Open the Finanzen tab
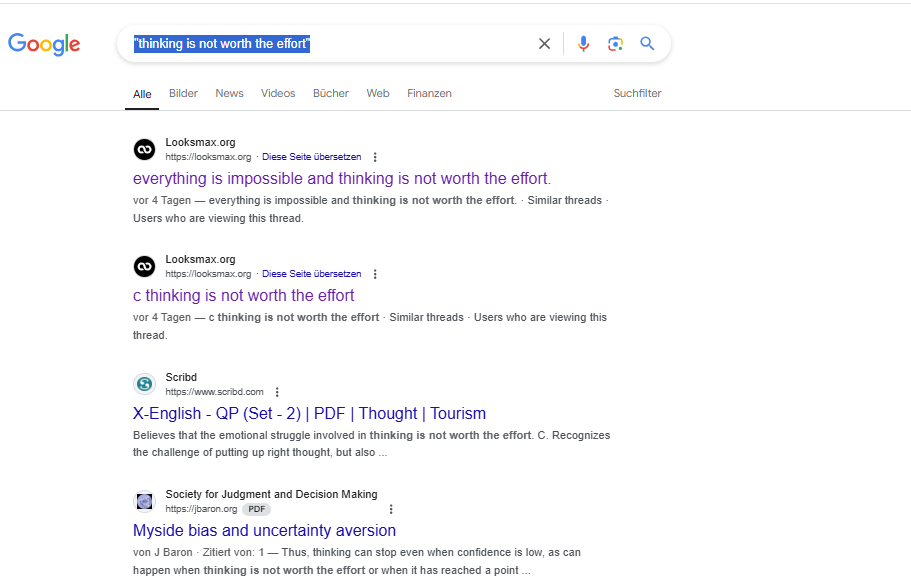The height and width of the screenshot is (580, 911). [x=429, y=94]
